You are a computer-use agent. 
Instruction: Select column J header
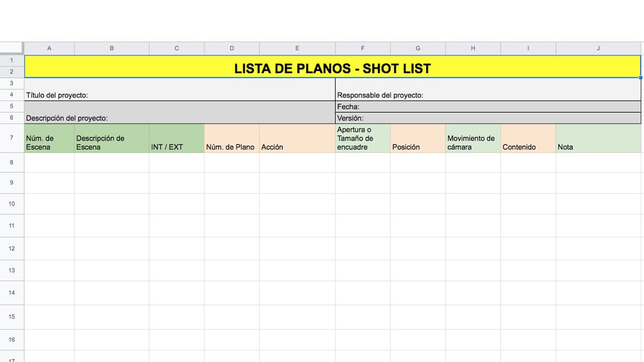click(598, 48)
